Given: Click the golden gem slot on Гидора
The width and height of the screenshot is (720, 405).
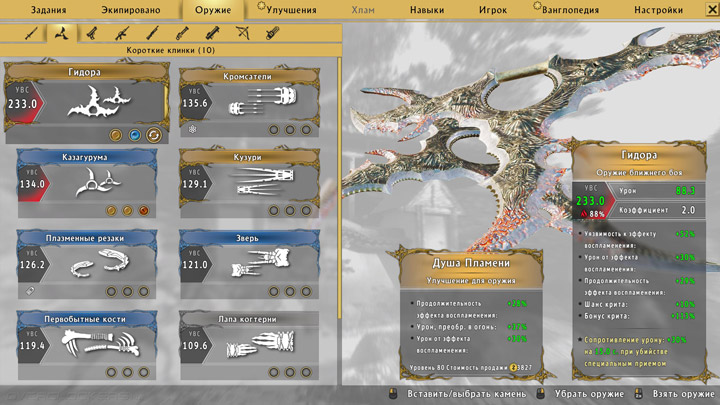Looking at the screenshot, I should click(x=116, y=135).
